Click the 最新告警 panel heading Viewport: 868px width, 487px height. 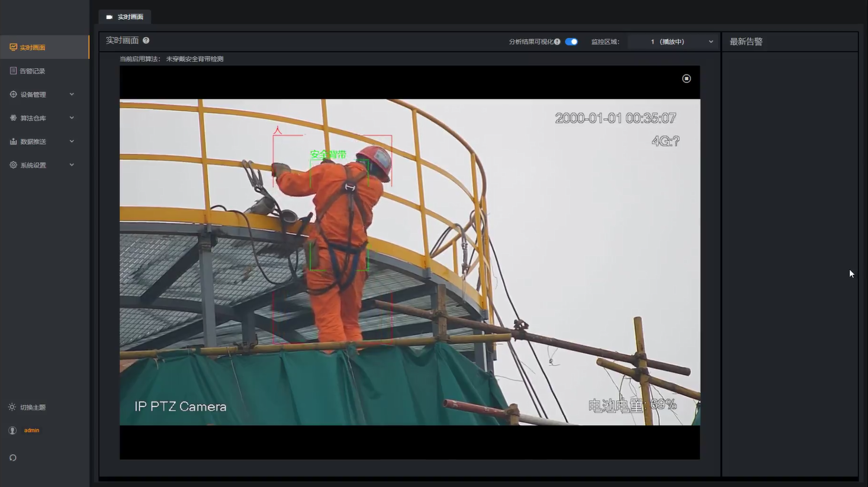746,41
